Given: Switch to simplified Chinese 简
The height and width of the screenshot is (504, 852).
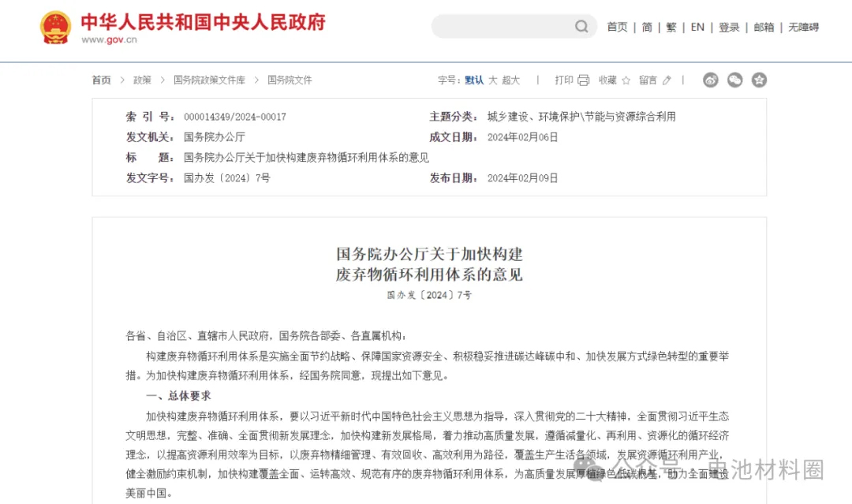Looking at the screenshot, I should [x=647, y=27].
